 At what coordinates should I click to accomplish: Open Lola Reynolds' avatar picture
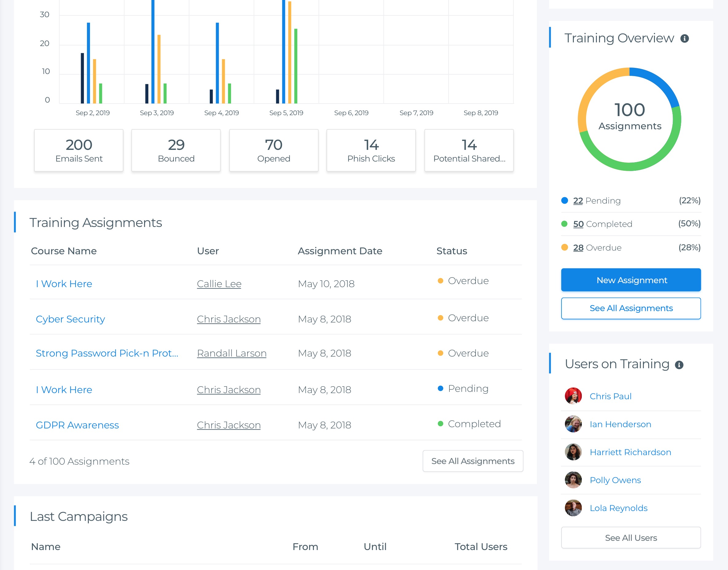tap(573, 508)
